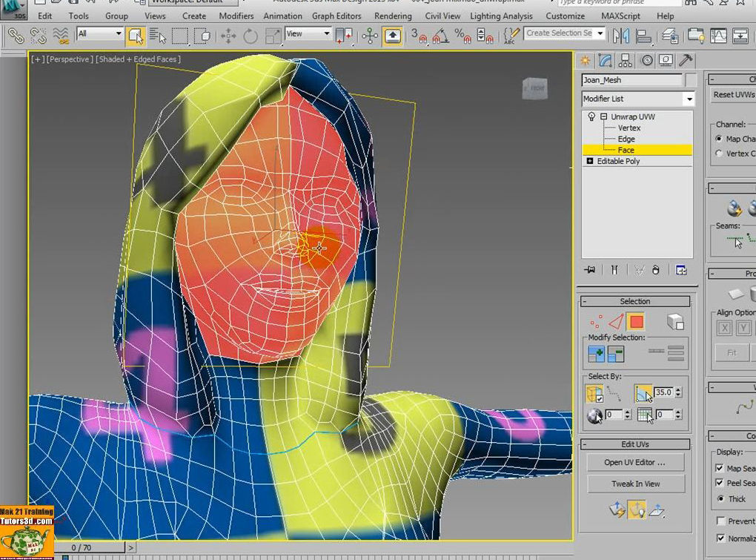
Task: Click Use Pivot Point Center icon
Action: coord(344,36)
